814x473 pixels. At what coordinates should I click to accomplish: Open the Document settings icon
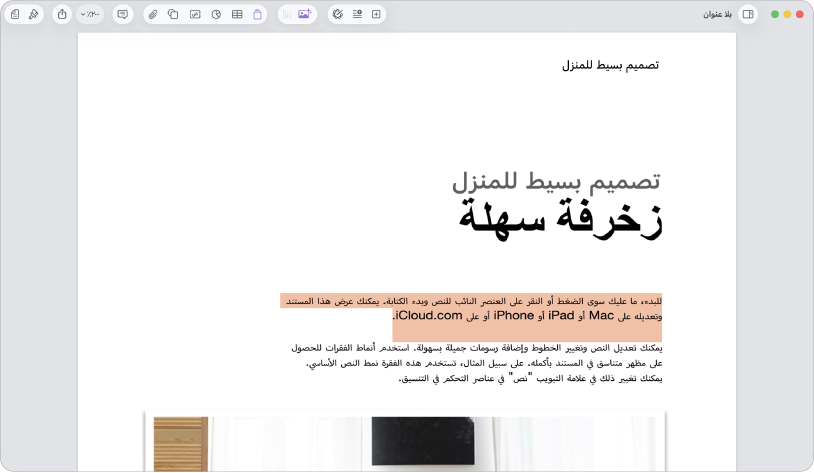pos(15,15)
